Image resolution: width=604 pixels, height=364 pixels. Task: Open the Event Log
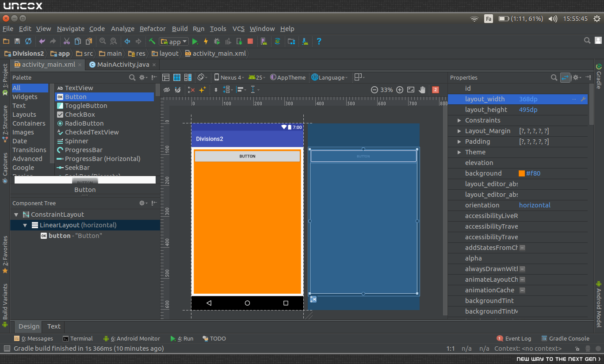[514, 338]
